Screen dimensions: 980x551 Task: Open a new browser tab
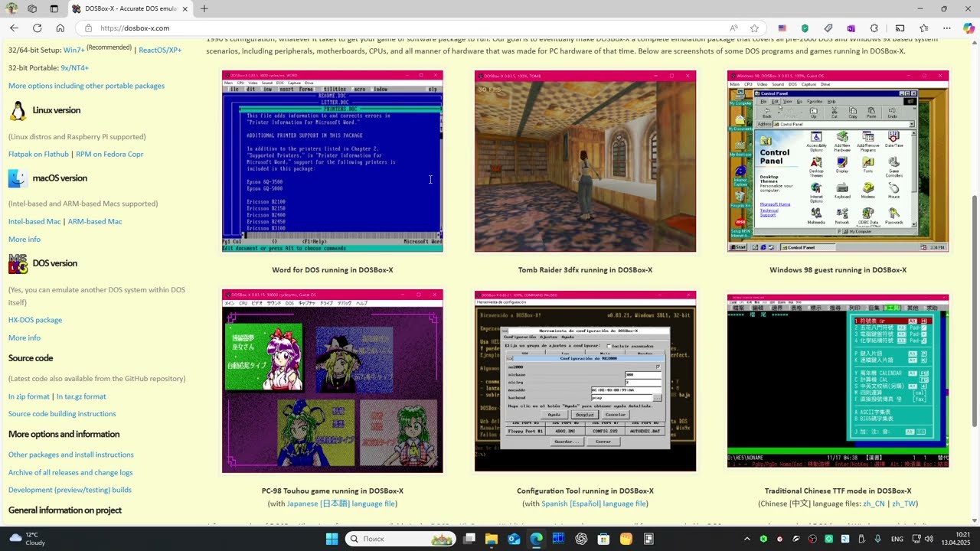(x=204, y=8)
